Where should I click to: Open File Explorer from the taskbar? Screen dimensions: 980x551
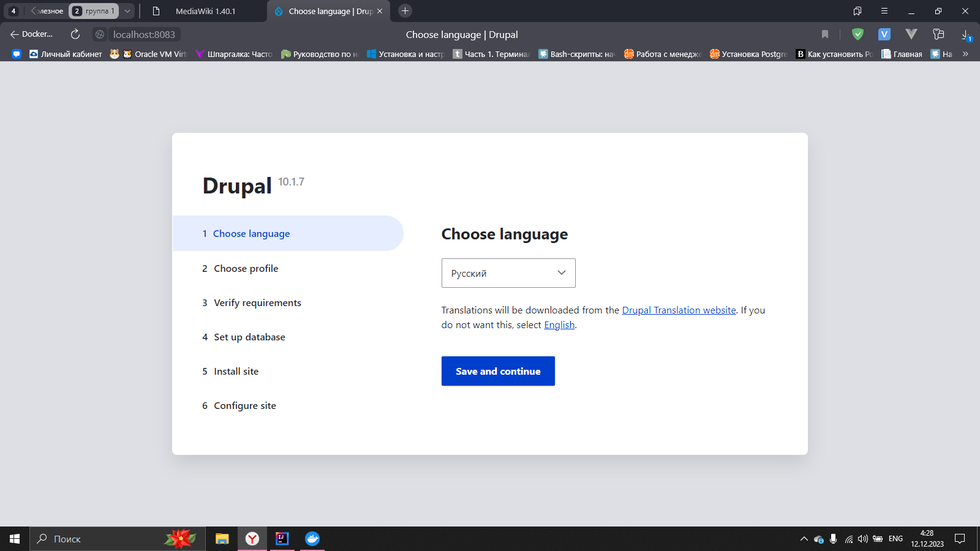(222, 539)
